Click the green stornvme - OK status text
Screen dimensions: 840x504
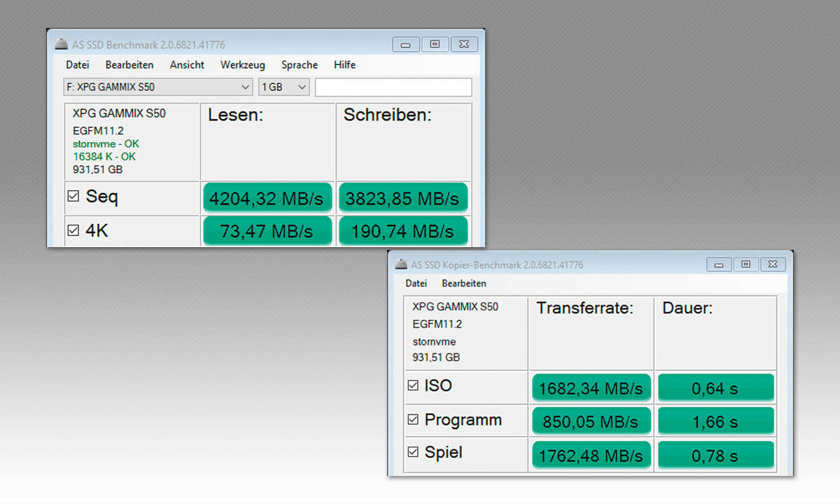pyautogui.click(x=106, y=144)
